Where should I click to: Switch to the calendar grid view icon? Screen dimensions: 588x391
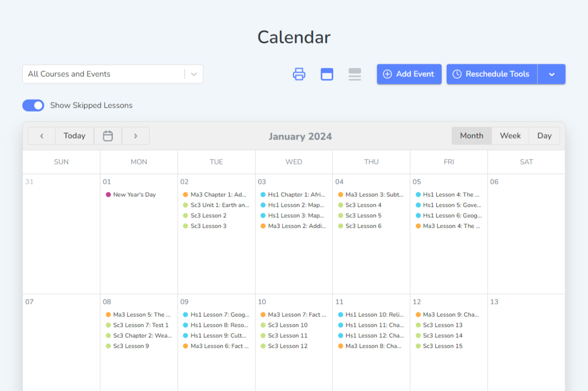click(327, 74)
